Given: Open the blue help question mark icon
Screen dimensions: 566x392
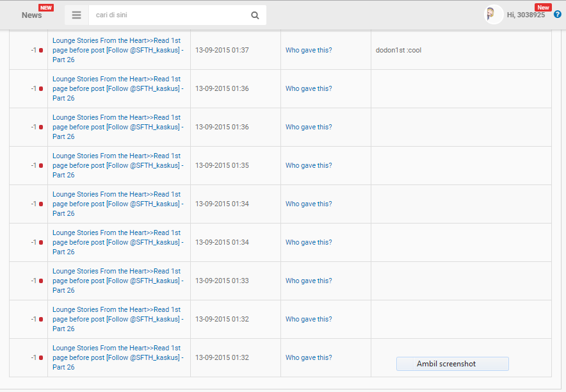Looking at the screenshot, I should click(x=557, y=15).
